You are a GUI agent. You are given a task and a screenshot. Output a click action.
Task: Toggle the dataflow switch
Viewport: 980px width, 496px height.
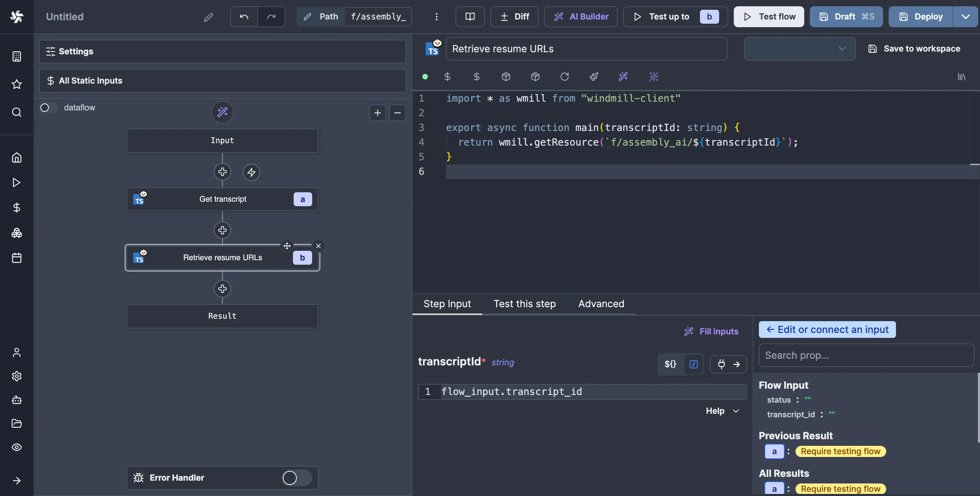pos(49,108)
